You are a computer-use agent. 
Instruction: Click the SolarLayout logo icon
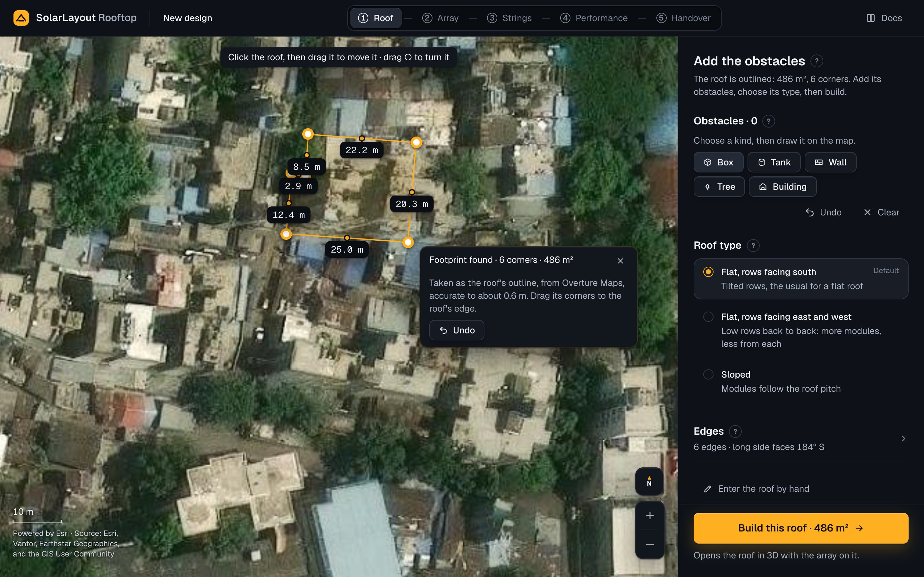coord(21,18)
